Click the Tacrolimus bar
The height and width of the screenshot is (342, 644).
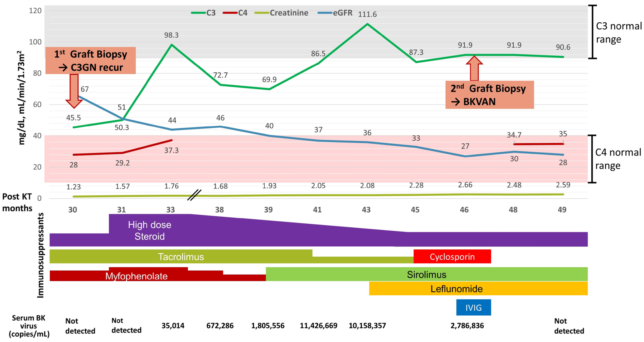click(181, 257)
